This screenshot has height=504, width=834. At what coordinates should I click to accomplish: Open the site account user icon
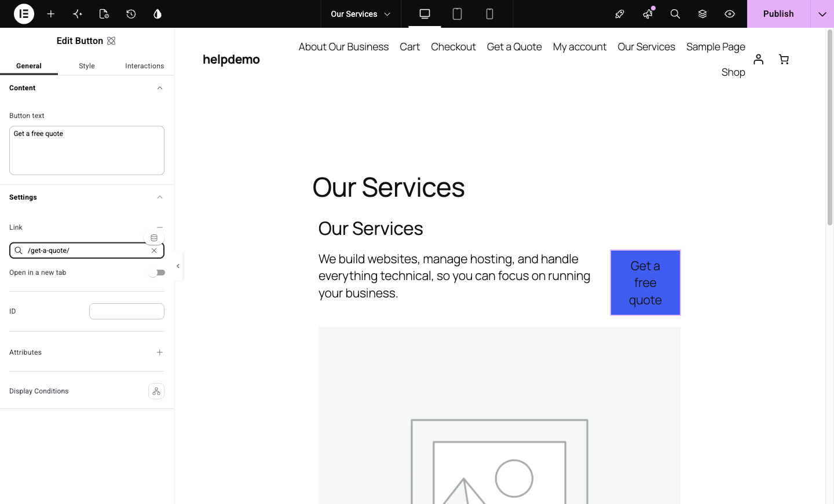click(758, 59)
